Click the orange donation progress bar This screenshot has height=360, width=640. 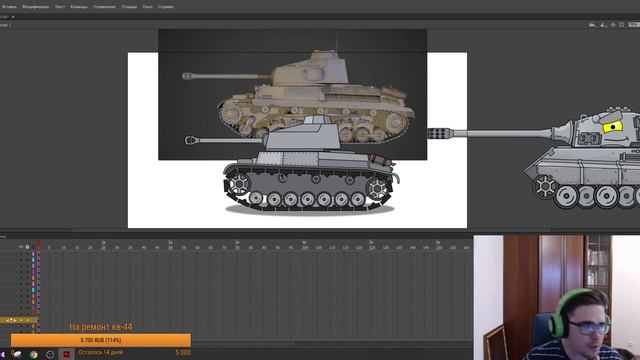point(101,340)
